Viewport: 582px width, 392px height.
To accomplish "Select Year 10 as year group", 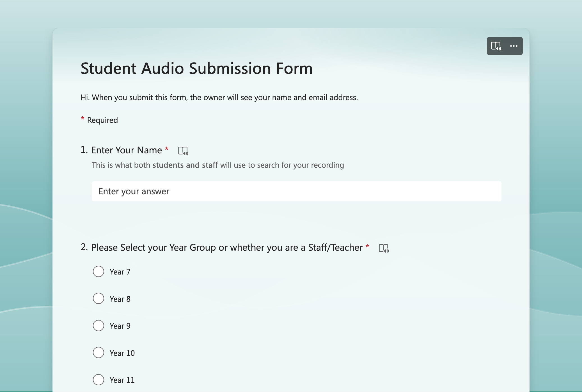I will pos(98,353).
